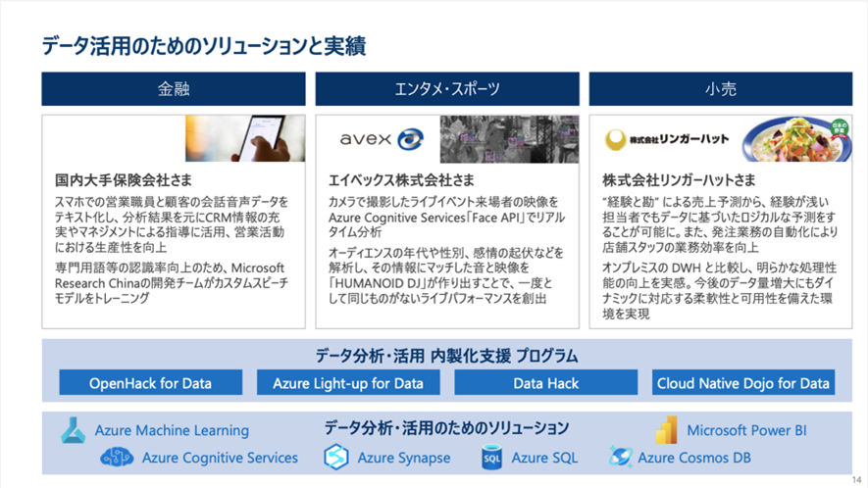Click the smartphone photo thumbnail

pos(245,138)
